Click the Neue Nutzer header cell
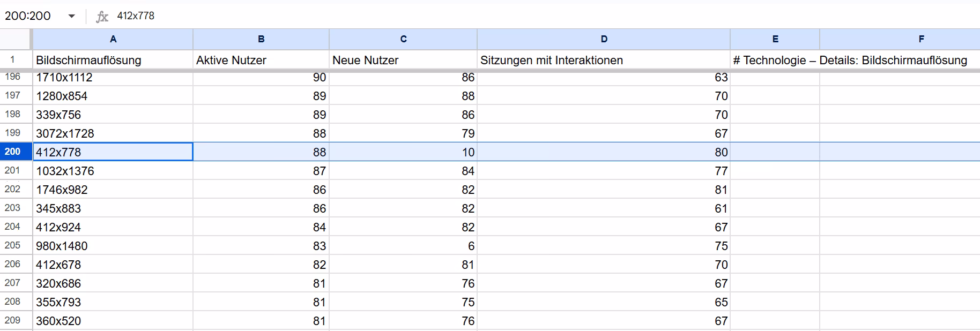 [403, 60]
